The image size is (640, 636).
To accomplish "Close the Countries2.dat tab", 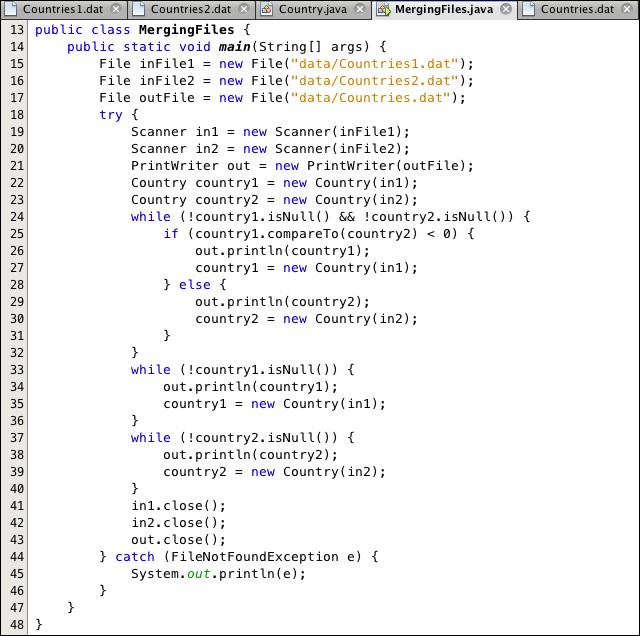I will pos(244,9).
